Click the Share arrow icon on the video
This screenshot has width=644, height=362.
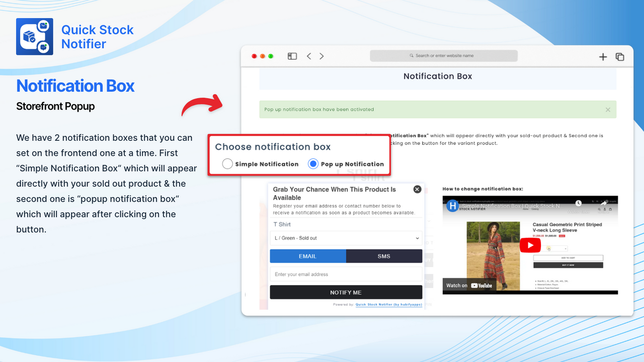click(x=604, y=202)
